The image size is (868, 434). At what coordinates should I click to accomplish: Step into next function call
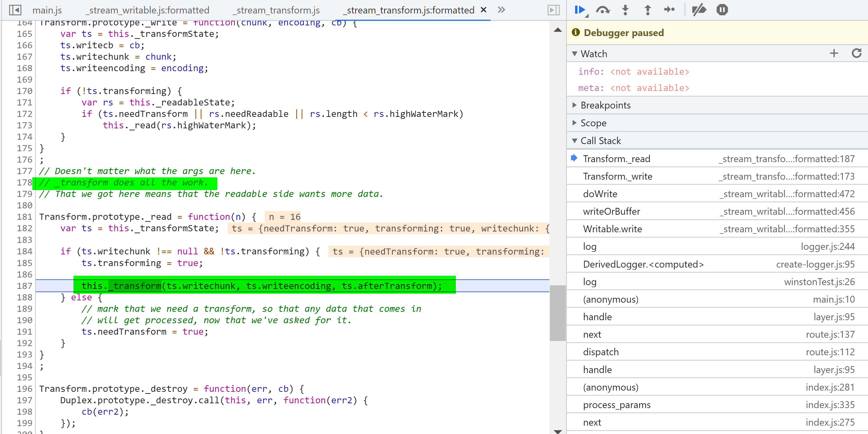625,10
